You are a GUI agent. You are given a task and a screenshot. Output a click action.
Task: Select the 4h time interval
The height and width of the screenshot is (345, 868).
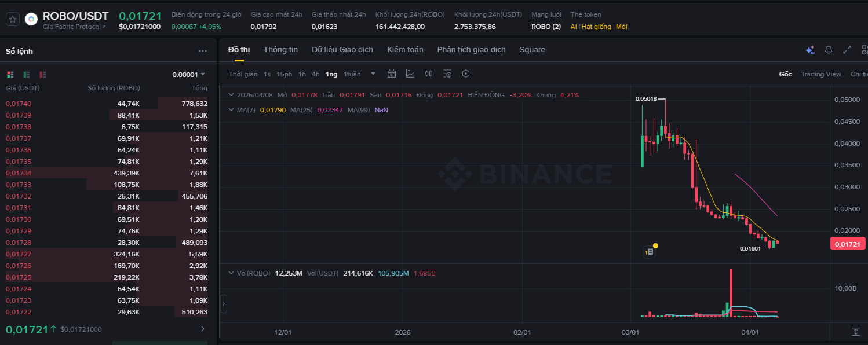[x=315, y=74]
